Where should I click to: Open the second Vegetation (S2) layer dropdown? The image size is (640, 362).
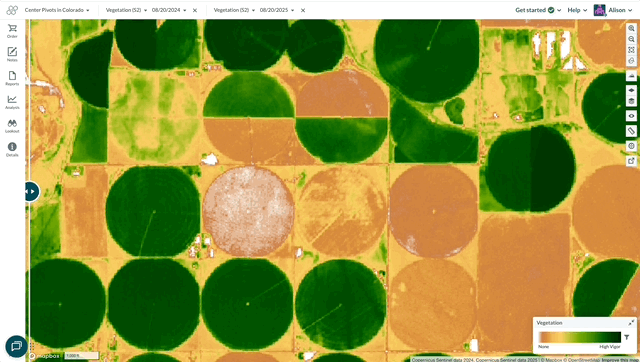[x=234, y=10]
